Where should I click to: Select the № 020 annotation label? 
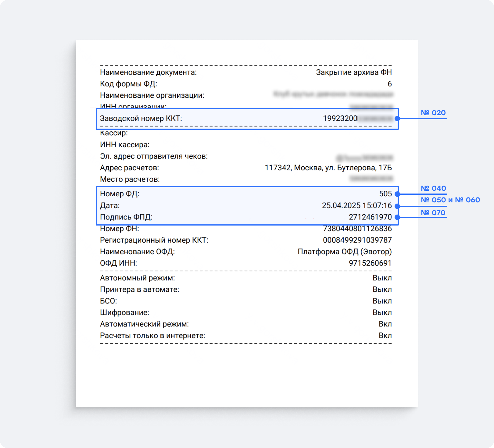(433, 113)
